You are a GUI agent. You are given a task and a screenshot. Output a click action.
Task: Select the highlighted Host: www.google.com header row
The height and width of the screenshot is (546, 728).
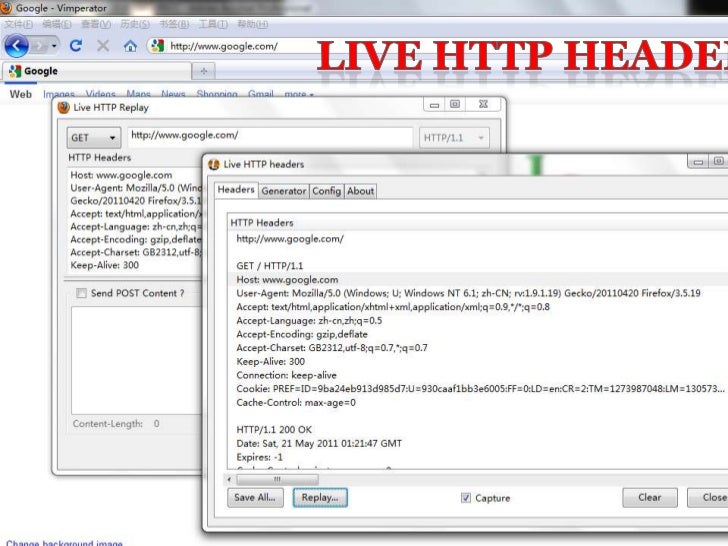point(477,280)
